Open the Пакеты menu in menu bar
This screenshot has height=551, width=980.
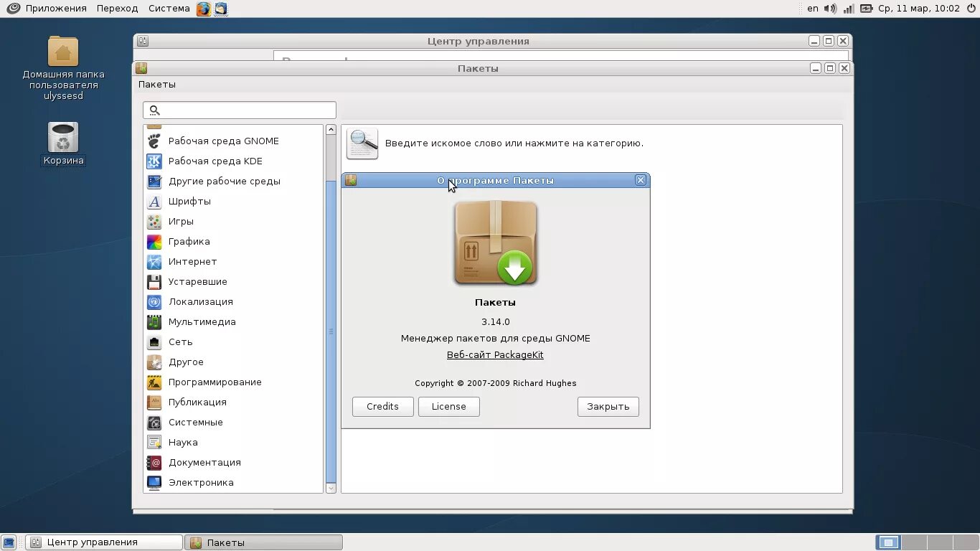point(157,85)
